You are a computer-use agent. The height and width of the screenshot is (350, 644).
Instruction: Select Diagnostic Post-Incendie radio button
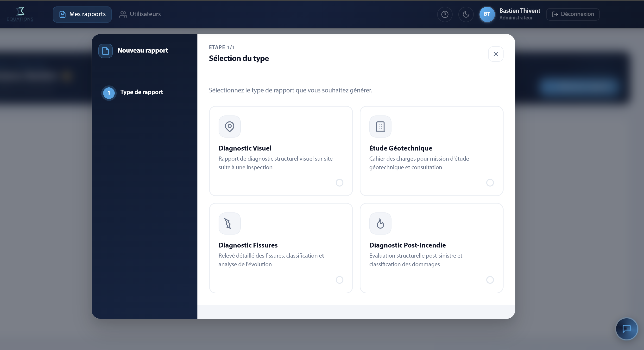coord(490,280)
